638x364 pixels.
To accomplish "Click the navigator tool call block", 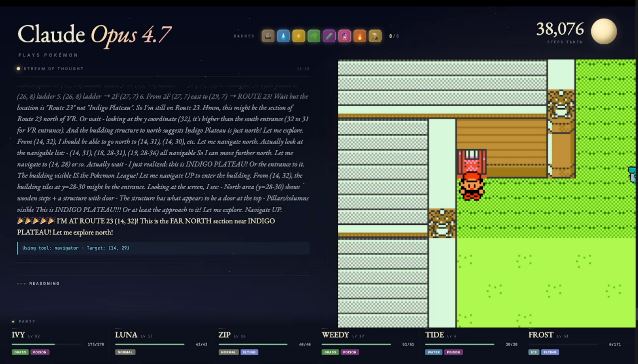I will pos(163,248).
